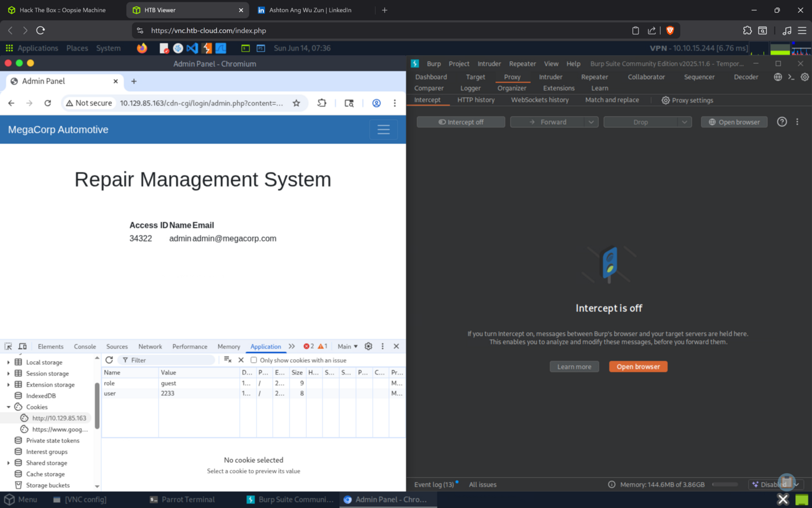The width and height of the screenshot is (812, 508).
Task: Toggle Intercept off button in Burp
Action: pyautogui.click(x=461, y=122)
